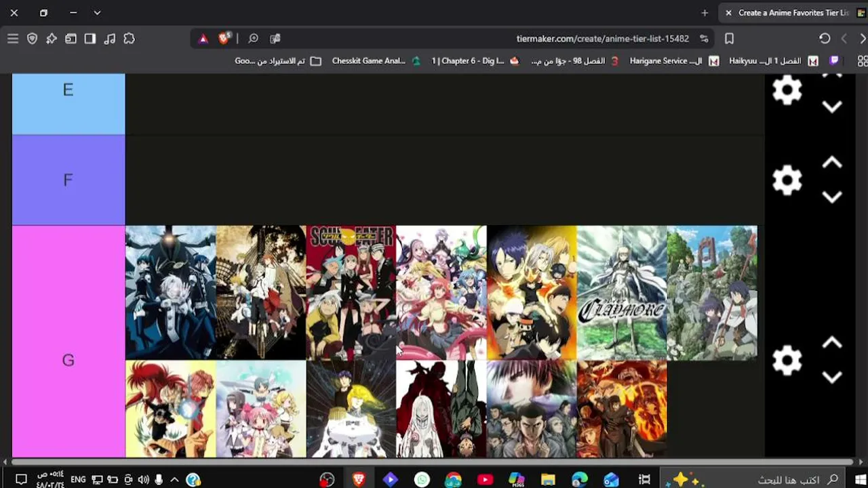868x488 pixels.
Task: Toggle the browser sidebar panel
Action: pos(90,39)
